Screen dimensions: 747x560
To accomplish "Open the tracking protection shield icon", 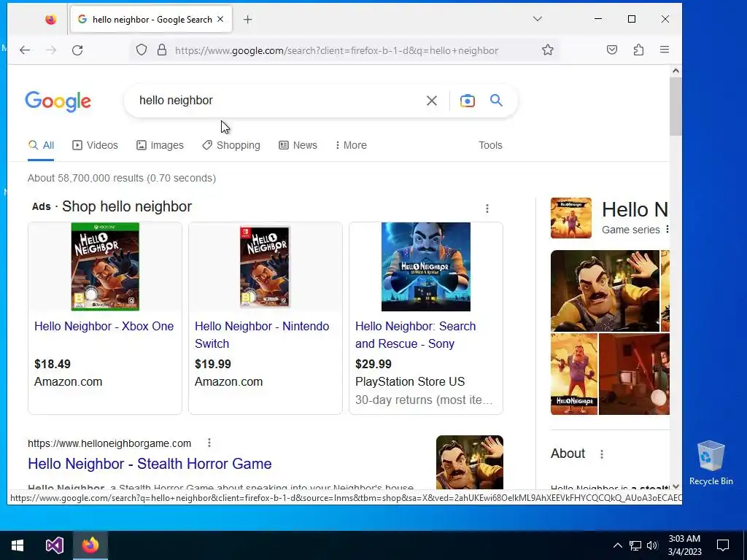I will coord(142,50).
